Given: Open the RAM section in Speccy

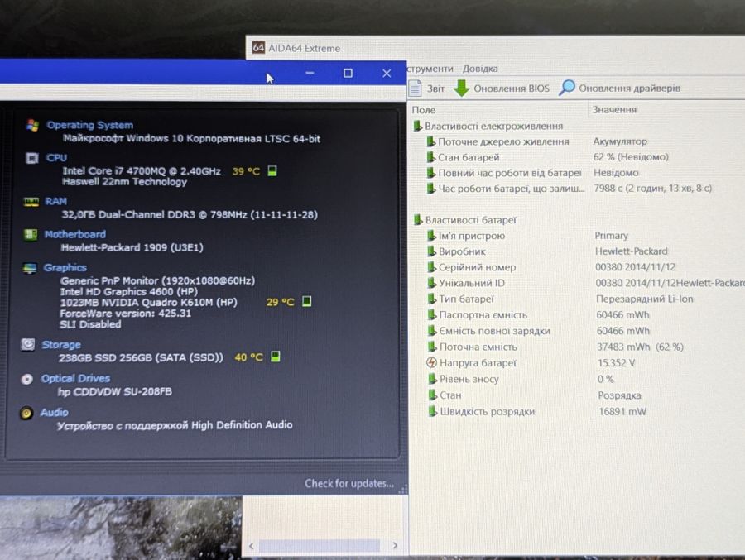Looking at the screenshot, I should point(55,201).
